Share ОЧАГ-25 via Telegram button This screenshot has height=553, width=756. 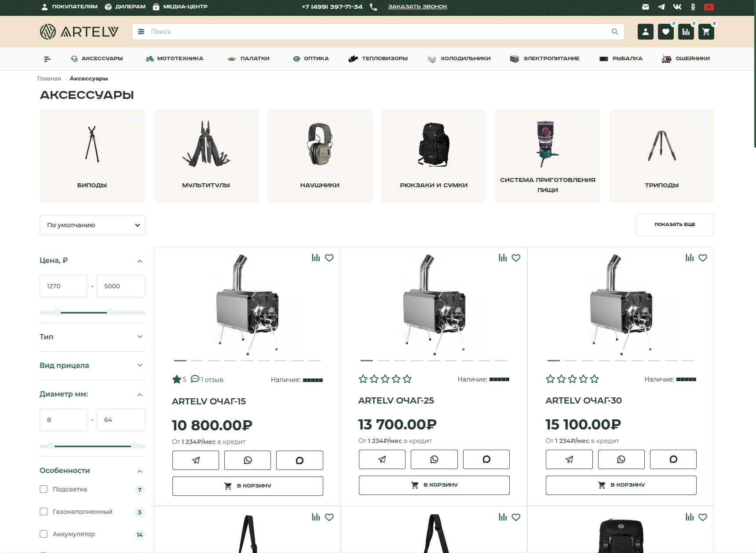click(382, 459)
